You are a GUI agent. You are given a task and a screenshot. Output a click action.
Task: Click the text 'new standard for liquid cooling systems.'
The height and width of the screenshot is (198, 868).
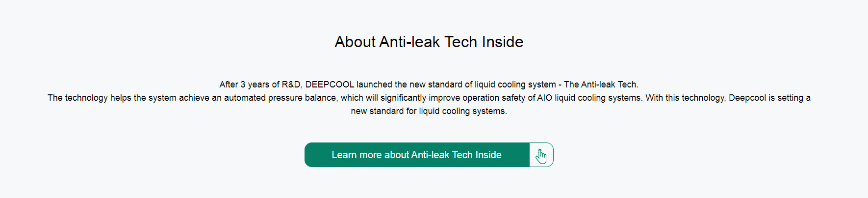(429, 111)
